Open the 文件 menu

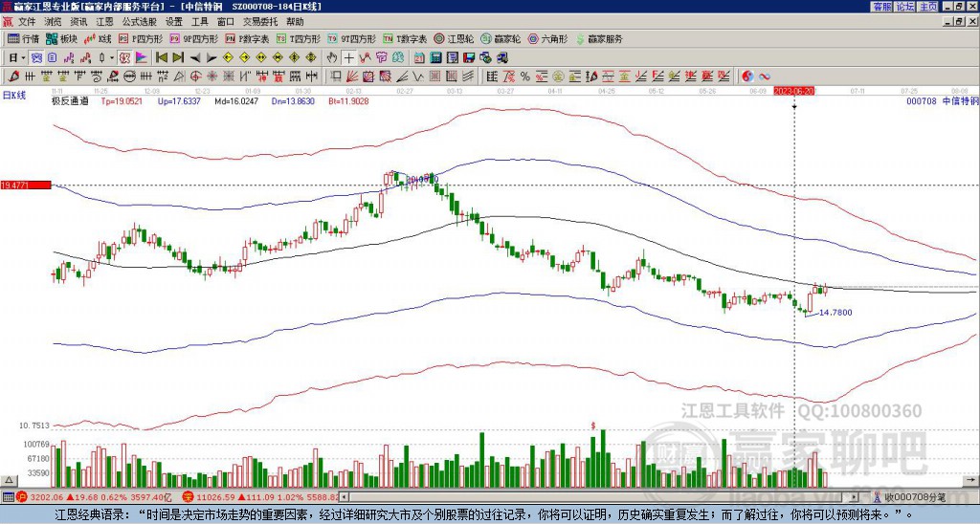27,22
